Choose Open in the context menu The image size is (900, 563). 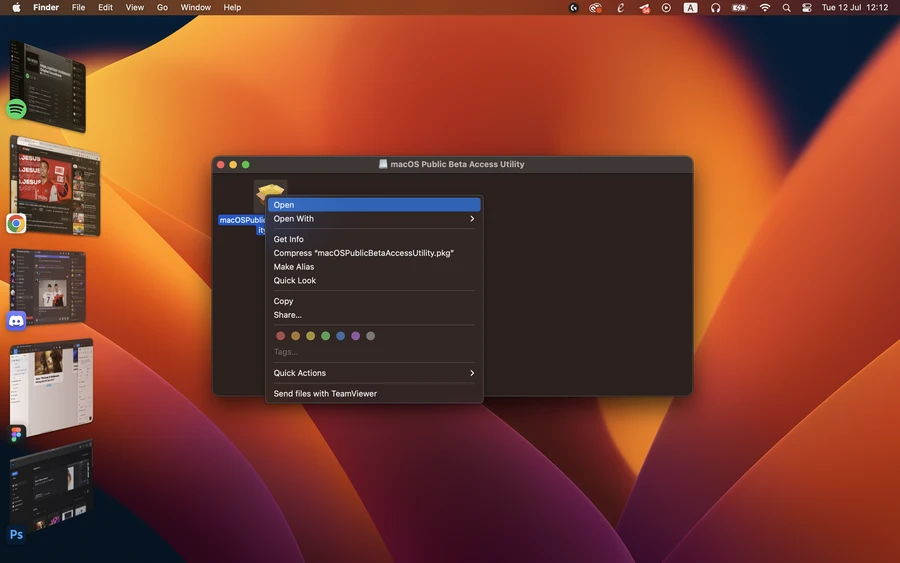coord(374,205)
